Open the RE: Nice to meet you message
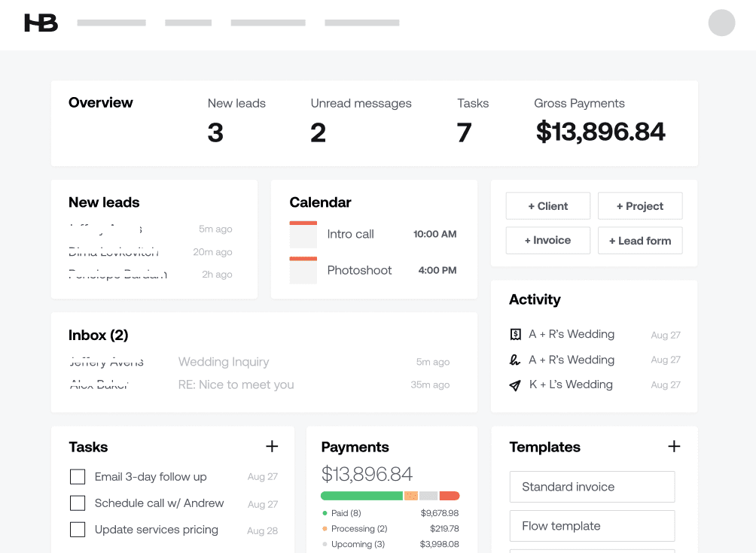Viewport: 756px width, 553px height. tap(236, 385)
